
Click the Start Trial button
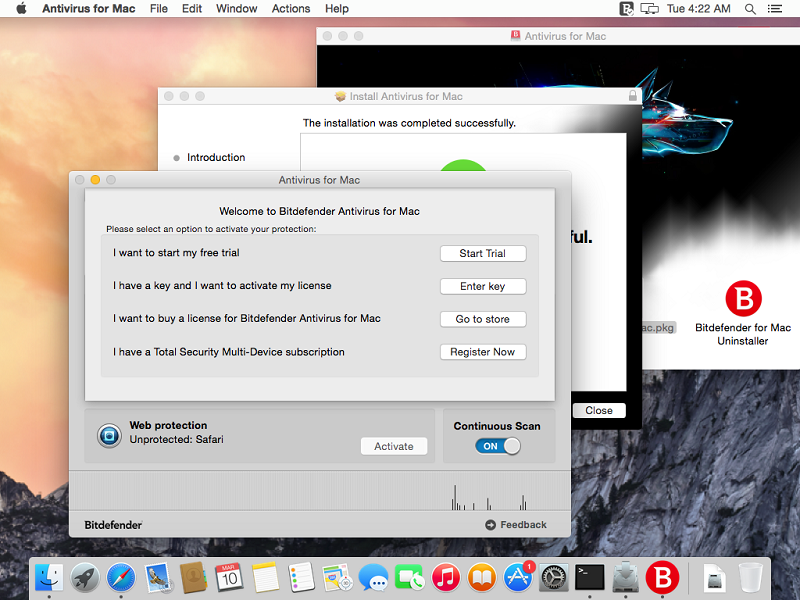coord(483,254)
